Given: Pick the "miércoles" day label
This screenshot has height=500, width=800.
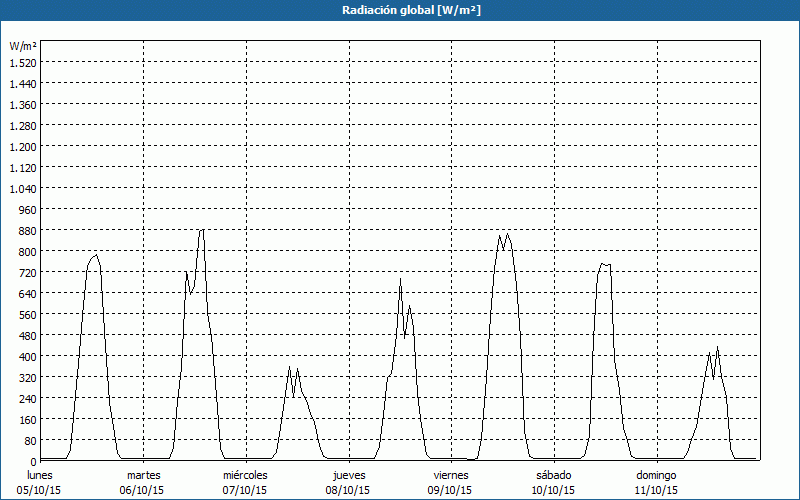Looking at the screenshot, I should [245, 475].
